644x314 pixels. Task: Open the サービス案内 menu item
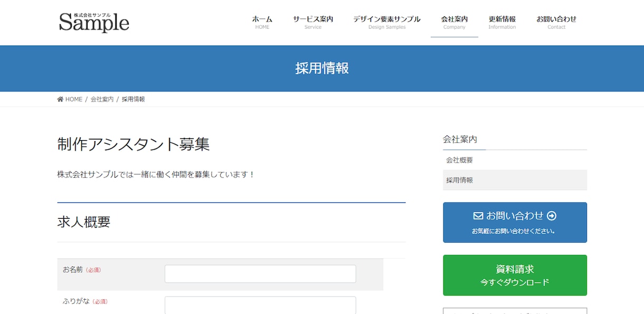coord(313,22)
